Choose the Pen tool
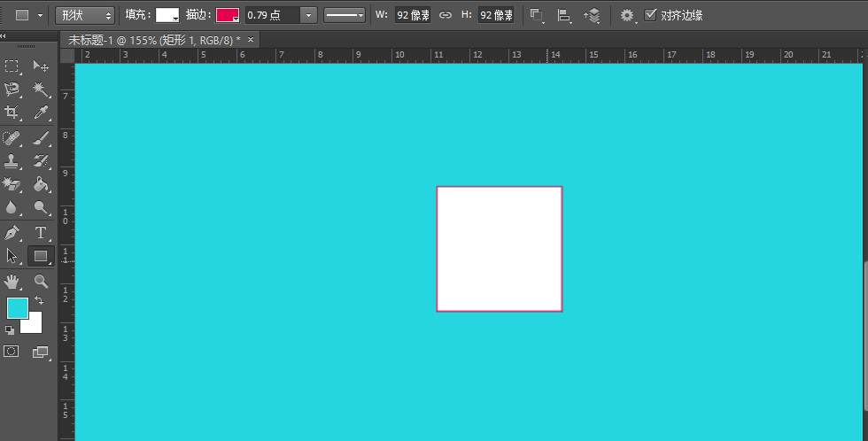 [12, 233]
